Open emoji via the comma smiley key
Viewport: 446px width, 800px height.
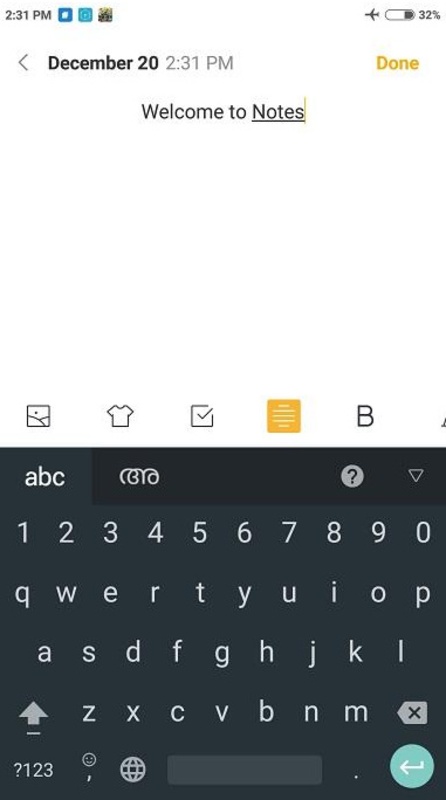[x=89, y=767]
